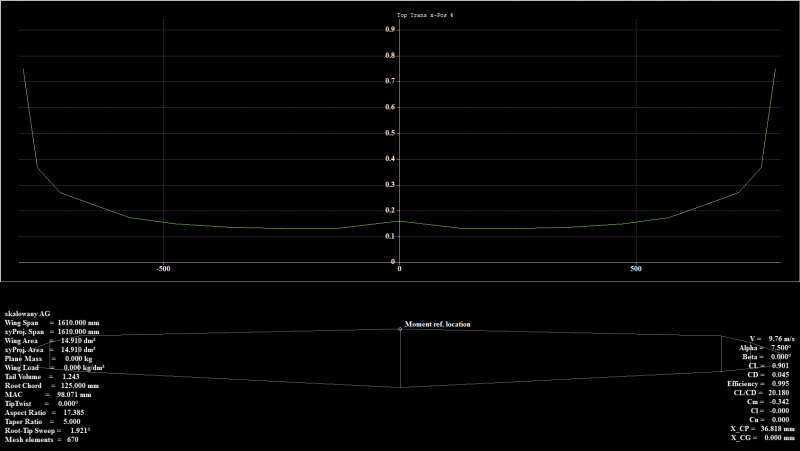
Task: Click the Taper Ratio value line
Action: click(41, 421)
